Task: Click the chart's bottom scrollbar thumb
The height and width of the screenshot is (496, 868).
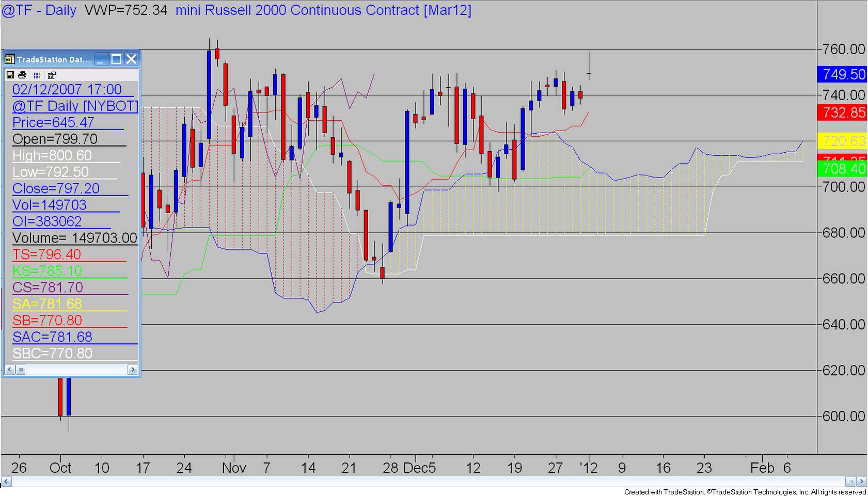Action: [x=851, y=482]
